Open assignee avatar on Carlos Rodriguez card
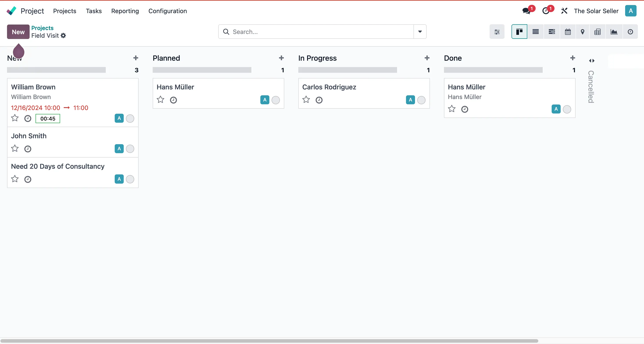Viewport: 644px width, 344px height. (x=410, y=100)
